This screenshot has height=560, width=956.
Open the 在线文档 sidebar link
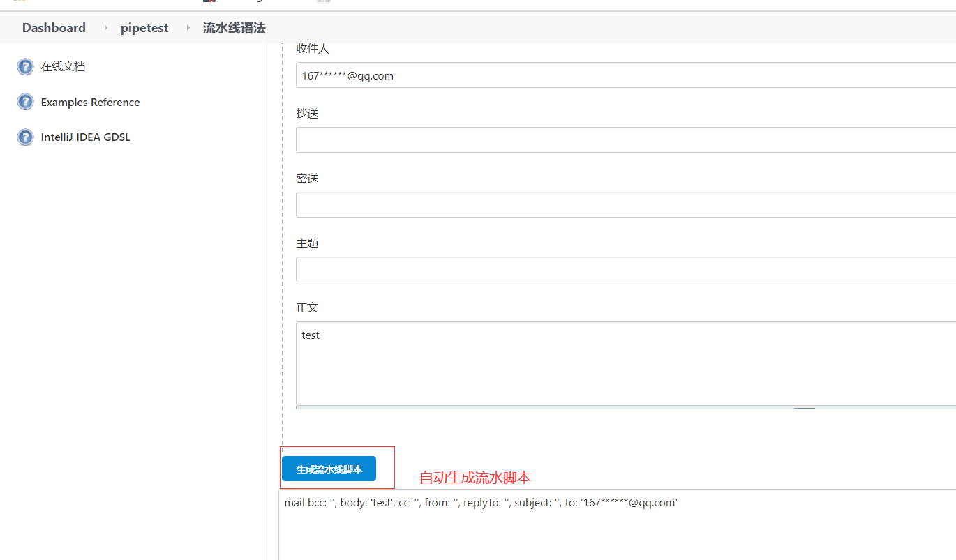point(63,67)
